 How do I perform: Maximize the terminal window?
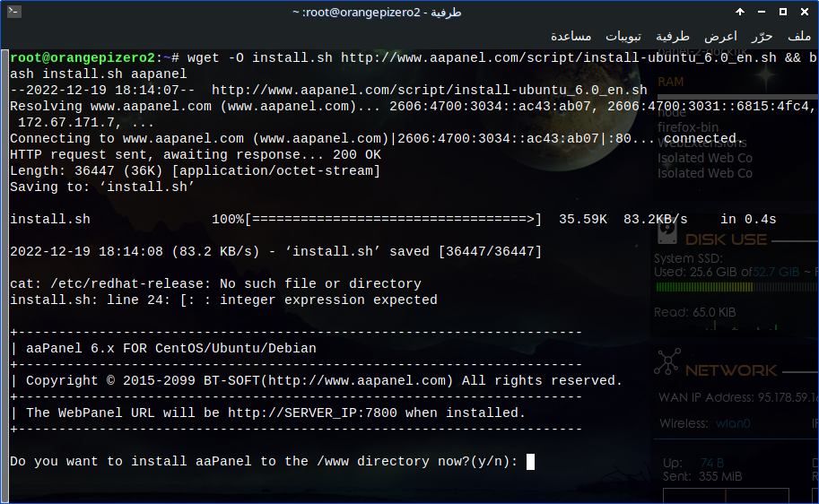[783, 13]
